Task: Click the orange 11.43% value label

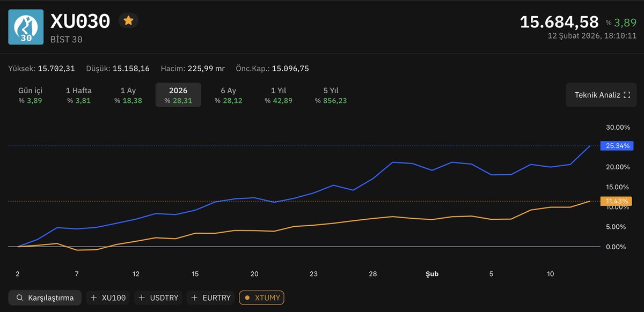Action: (617, 201)
